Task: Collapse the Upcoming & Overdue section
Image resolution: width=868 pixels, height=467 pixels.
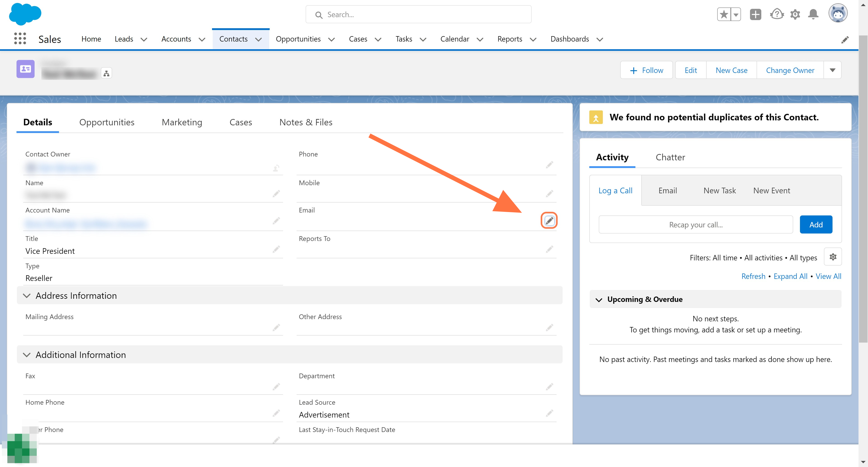Action: point(599,300)
